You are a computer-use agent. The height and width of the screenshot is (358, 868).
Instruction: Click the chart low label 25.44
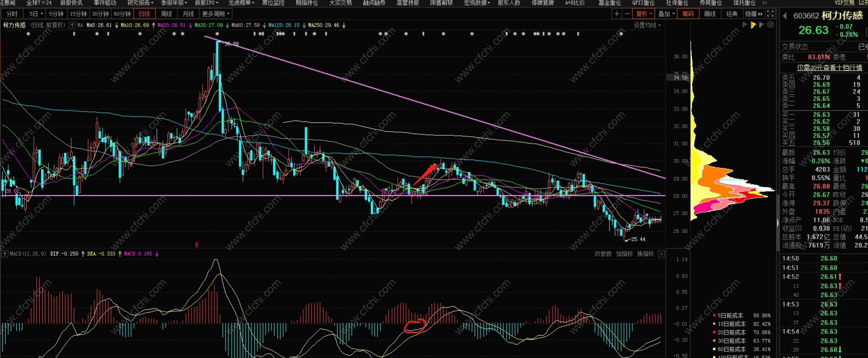pyautogui.click(x=638, y=239)
